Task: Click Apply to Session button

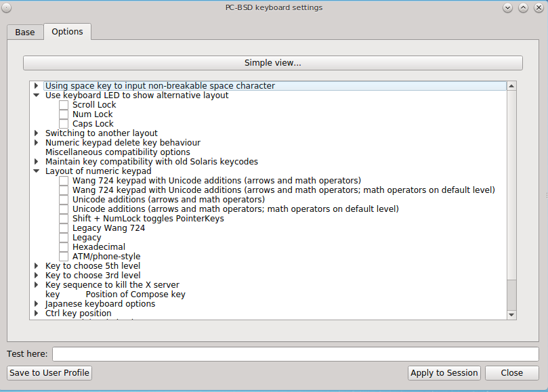Action: tap(444, 373)
